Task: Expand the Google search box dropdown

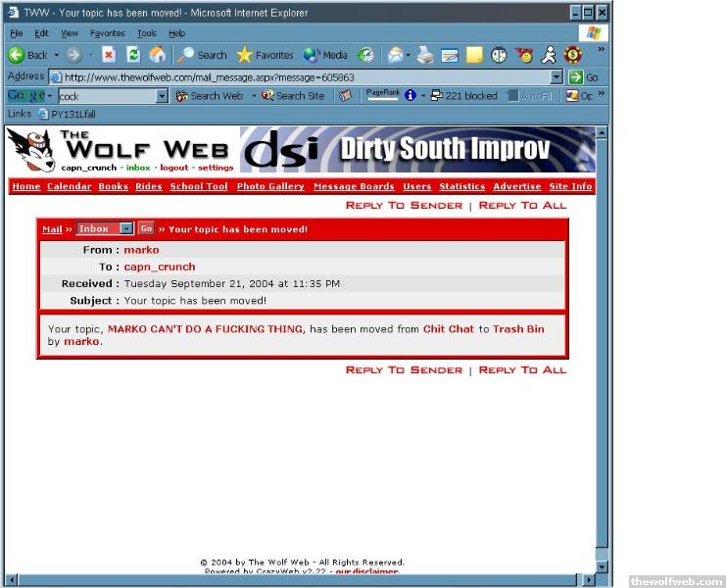Action: pos(162,96)
